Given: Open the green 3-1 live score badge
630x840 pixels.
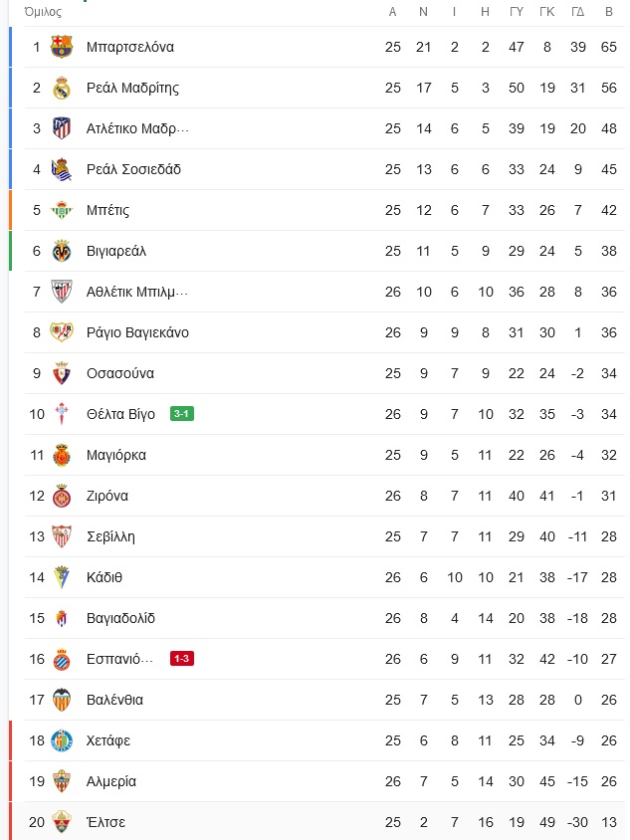Looking at the screenshot, I should tap(181, 414).
